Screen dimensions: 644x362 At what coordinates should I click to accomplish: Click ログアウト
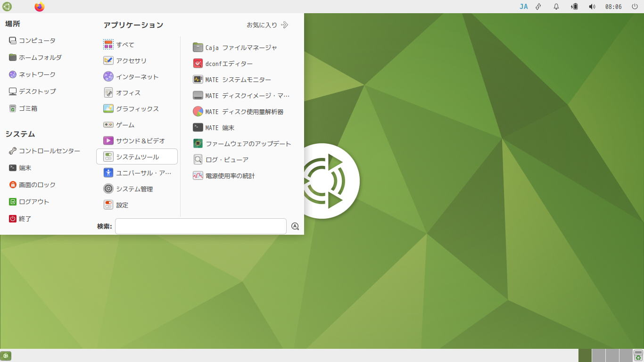point(29,202)
